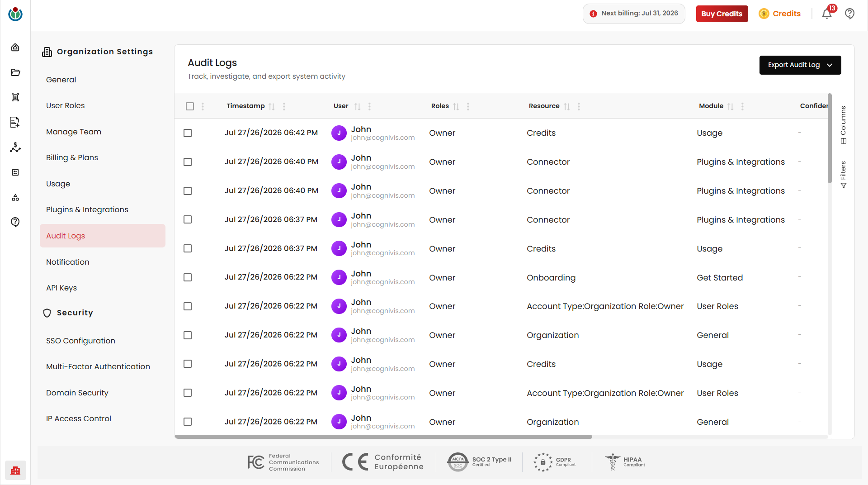This screenshot has width=868, height=485.
Task: Open SSO Configuration
Action: [x=80, y=341]
